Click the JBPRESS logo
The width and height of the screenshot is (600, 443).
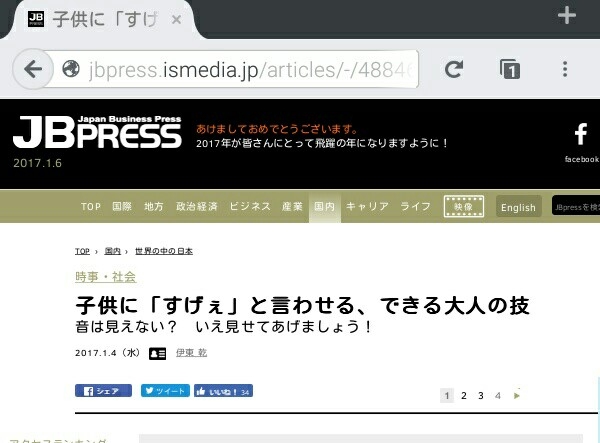click(97, 132)
